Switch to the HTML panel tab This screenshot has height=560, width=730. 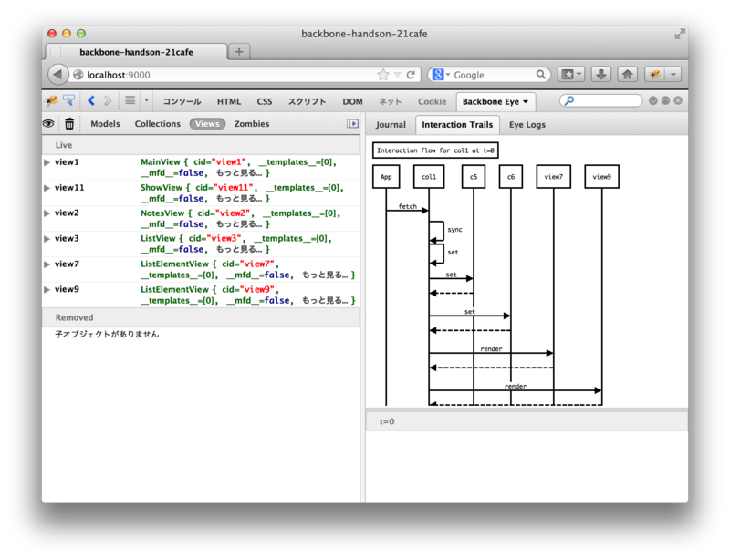coord(229,101)
